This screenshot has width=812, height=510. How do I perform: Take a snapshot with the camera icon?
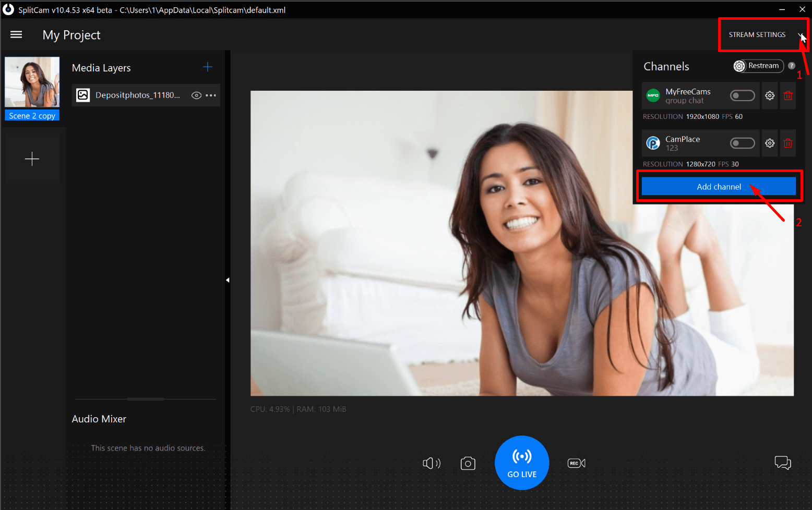tap(468, 463)
